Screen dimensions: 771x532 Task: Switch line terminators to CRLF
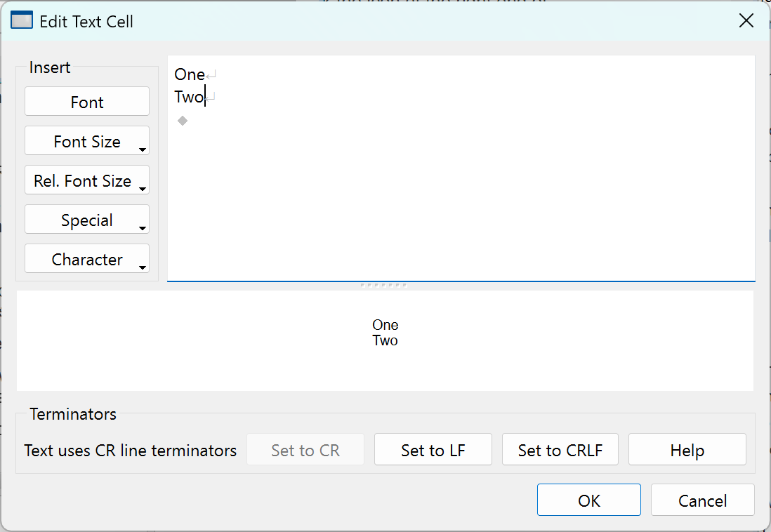point(560,450)
